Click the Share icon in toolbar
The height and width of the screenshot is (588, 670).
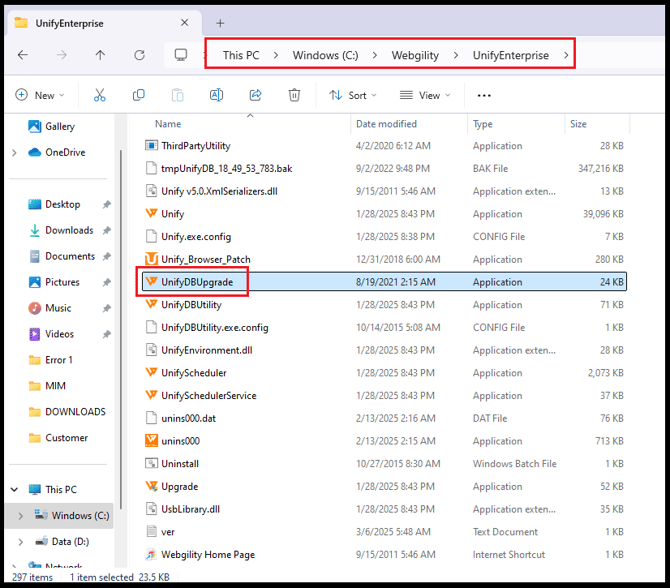(x=255, y=95)
